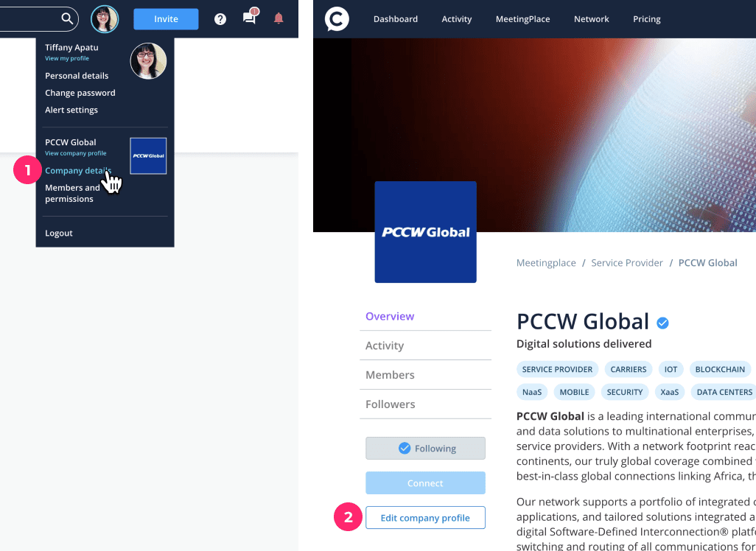Open Change password from the menu
The width and height of the screenshot is (756, 551).
[80, 93]
